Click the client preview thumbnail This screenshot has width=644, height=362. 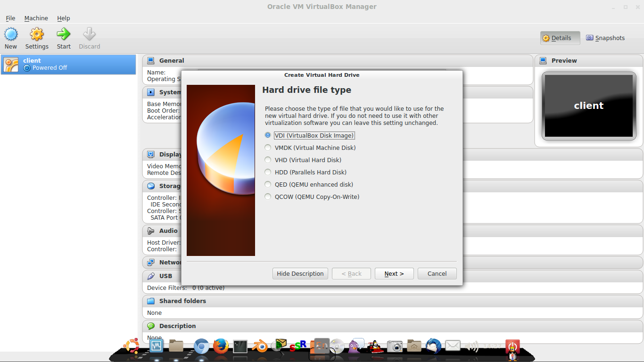click(x=589, y=106)
